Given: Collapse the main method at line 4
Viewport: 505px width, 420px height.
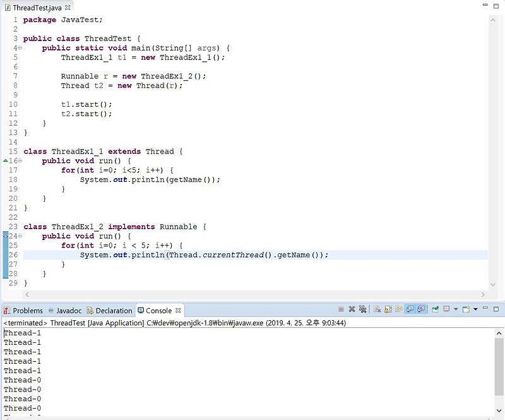Looking at the screenshot, I should tap(20, 48).
